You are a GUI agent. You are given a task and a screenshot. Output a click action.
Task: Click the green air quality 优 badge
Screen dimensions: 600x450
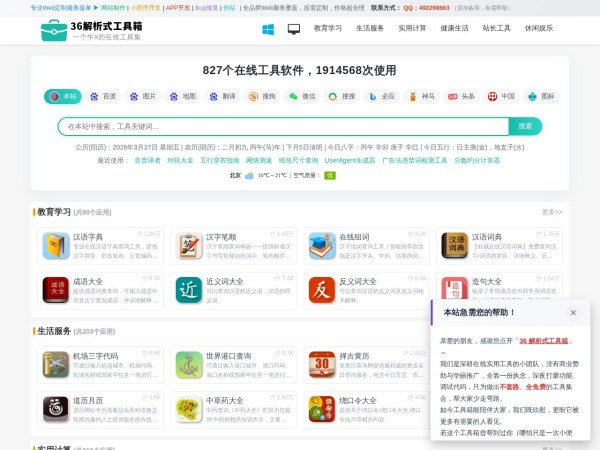coord(329,176)
